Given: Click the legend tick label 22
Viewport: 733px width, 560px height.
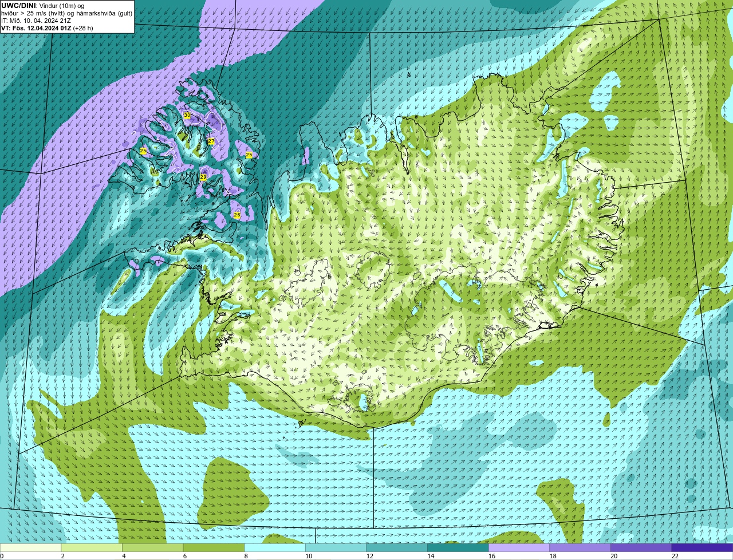Looking at the screenshot, I should click(675, 556).
